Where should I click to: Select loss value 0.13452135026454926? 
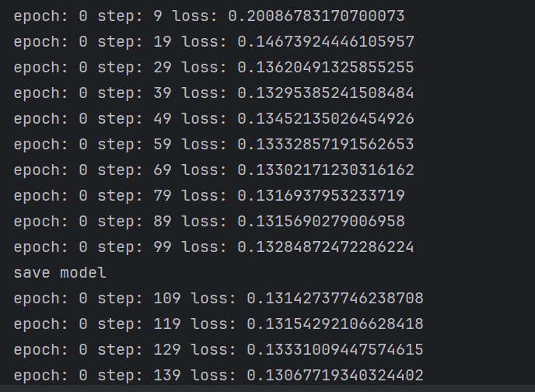click(x=326, y=118)
